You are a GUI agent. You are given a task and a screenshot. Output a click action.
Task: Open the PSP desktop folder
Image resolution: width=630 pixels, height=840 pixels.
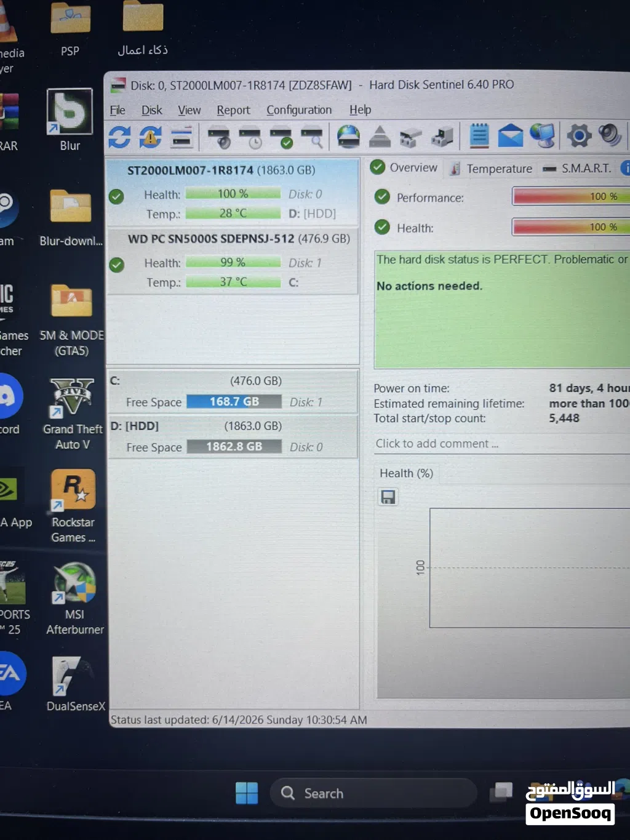coord(70,28)
